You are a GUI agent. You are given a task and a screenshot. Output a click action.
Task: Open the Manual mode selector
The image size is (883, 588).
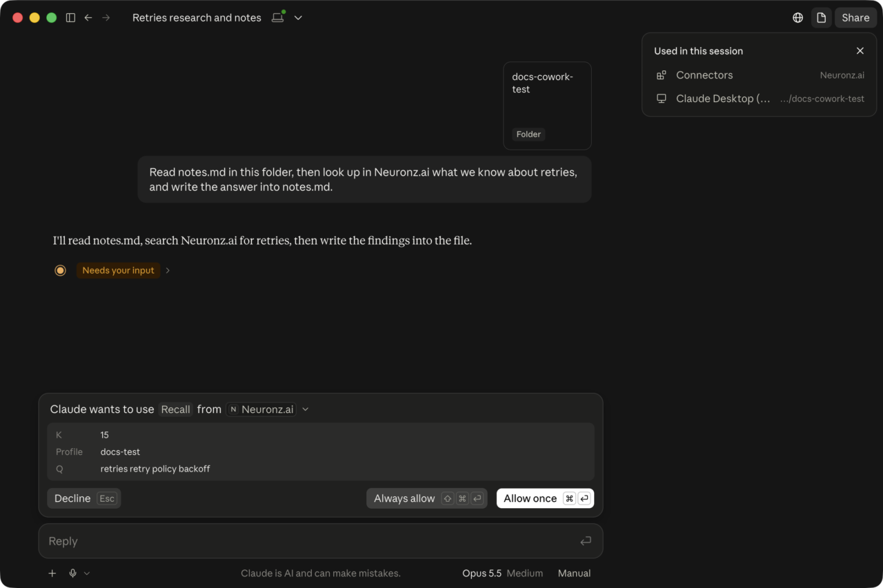[x=574, y=573]
